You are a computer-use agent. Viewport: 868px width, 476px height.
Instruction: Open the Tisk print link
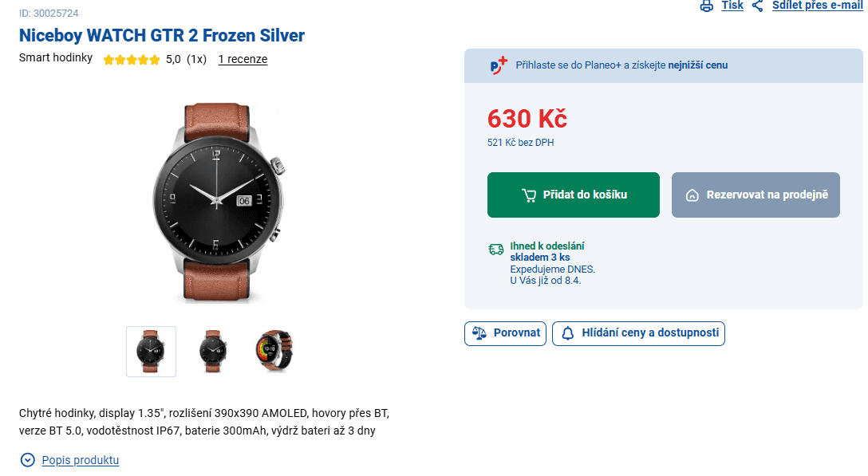[732, 6]
